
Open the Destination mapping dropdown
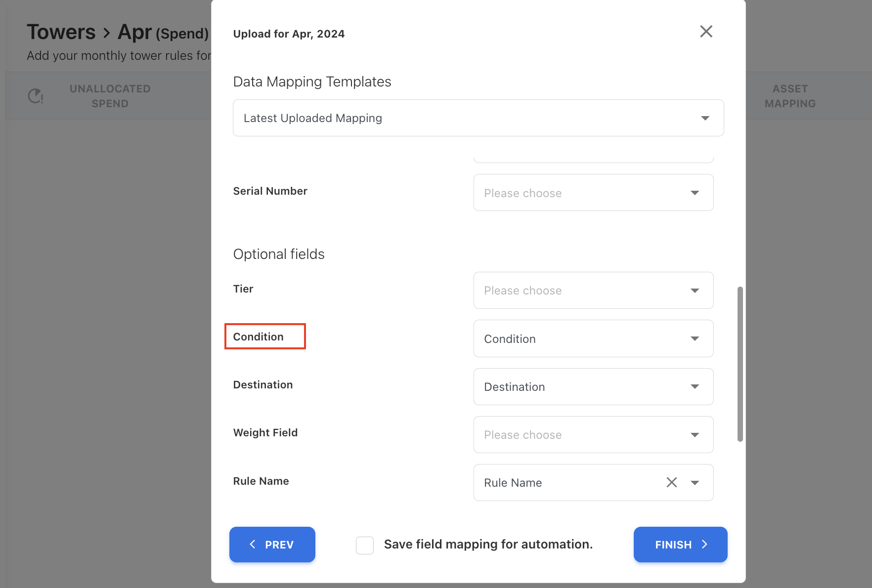pyautogui.click(x=593, y=387)
